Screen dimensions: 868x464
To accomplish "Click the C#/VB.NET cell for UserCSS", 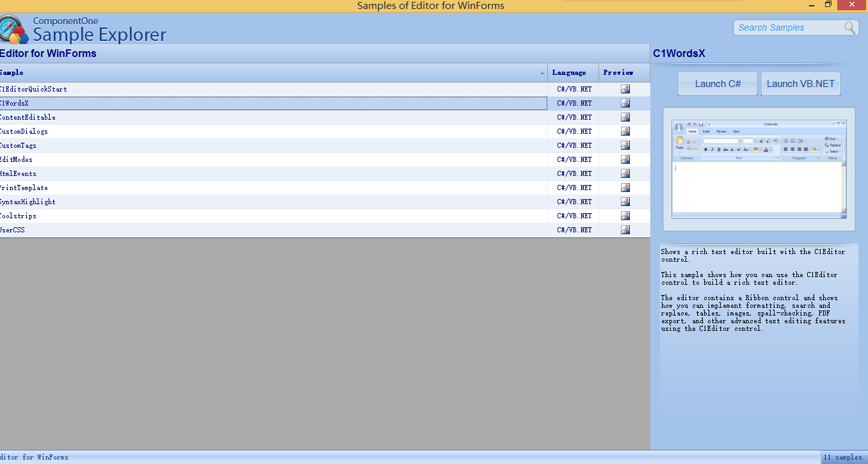I will tap(574, 230).
